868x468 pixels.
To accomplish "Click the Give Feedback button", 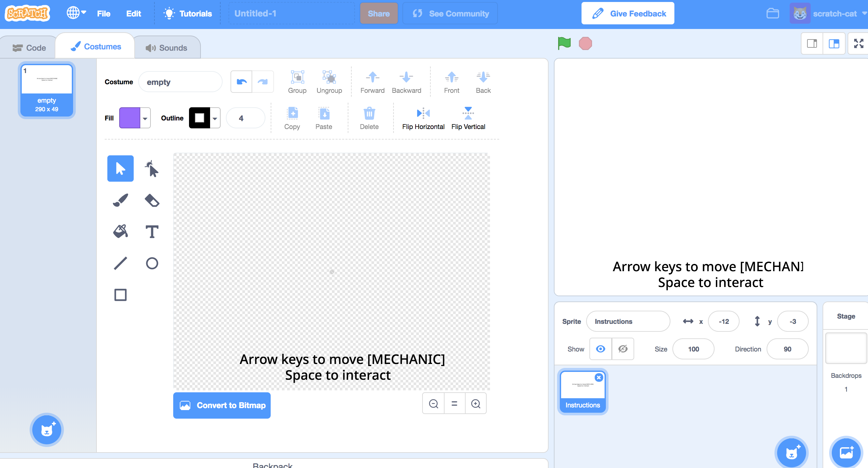I will [x=627, y=13].
